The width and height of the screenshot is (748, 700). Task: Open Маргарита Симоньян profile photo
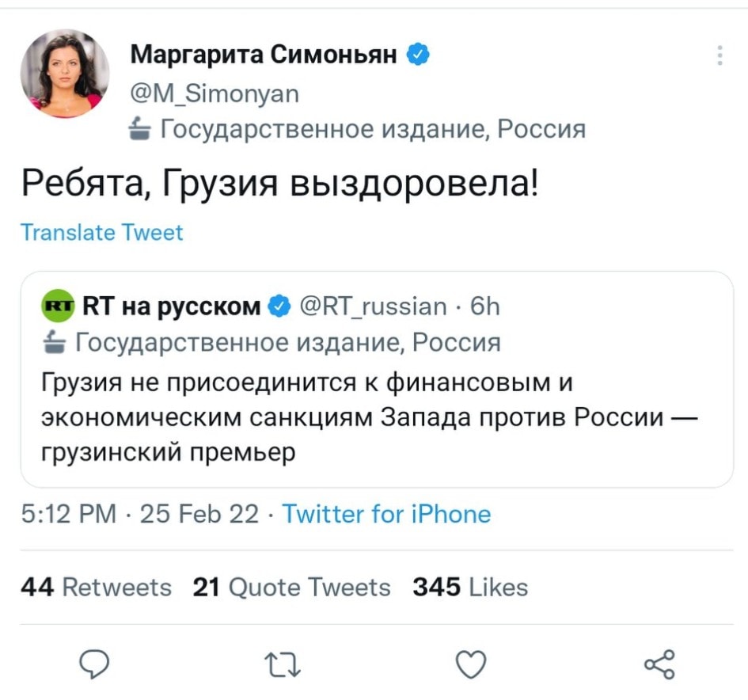(x=65, y=74)
